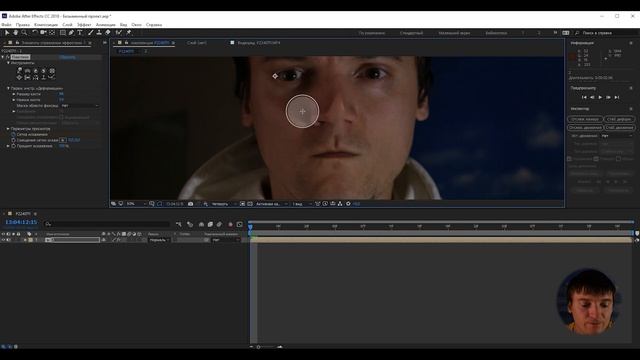Choose the Turbulence tool in Liquify tools
640x360 pixels.
point(27,71)
